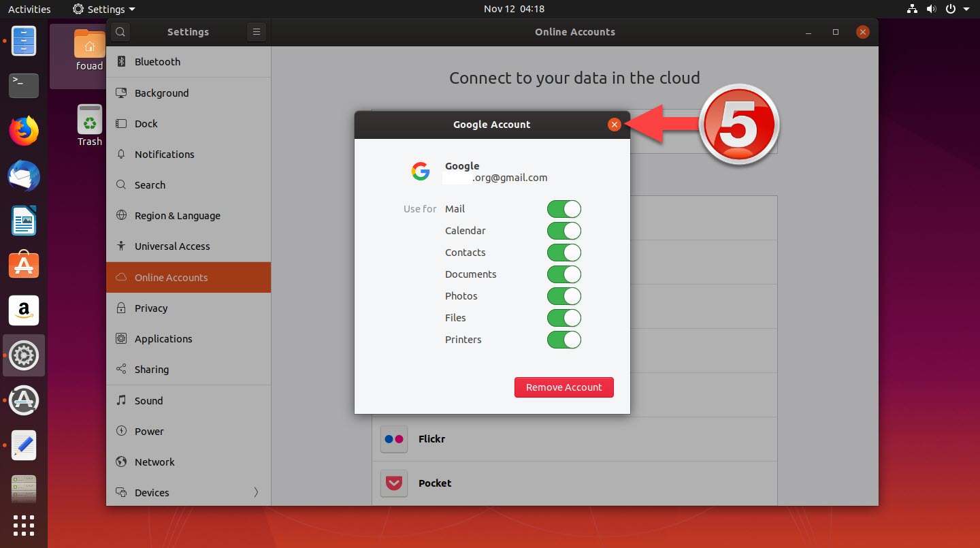Open the Settings hamburger menu

pyautogui.click(x=256, y=32)
